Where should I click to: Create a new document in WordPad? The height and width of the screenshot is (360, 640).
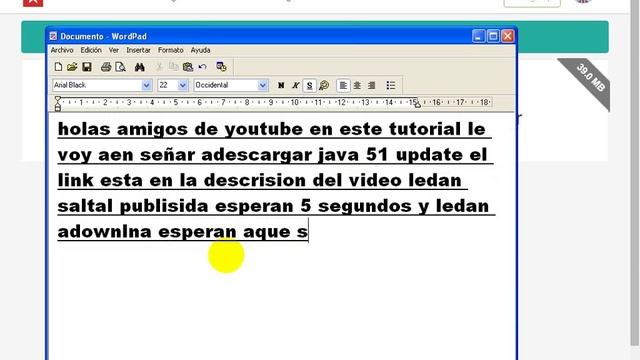[58, 67]
